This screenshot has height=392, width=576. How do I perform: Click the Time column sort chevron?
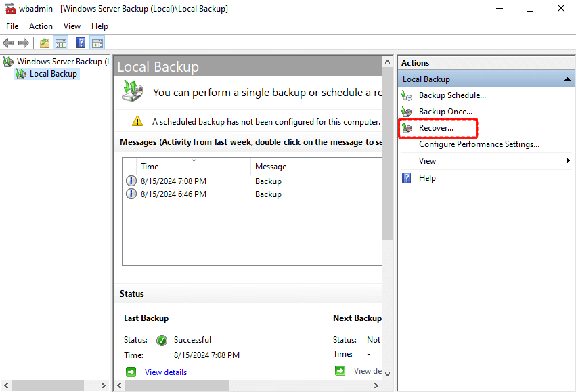point(194,160)
